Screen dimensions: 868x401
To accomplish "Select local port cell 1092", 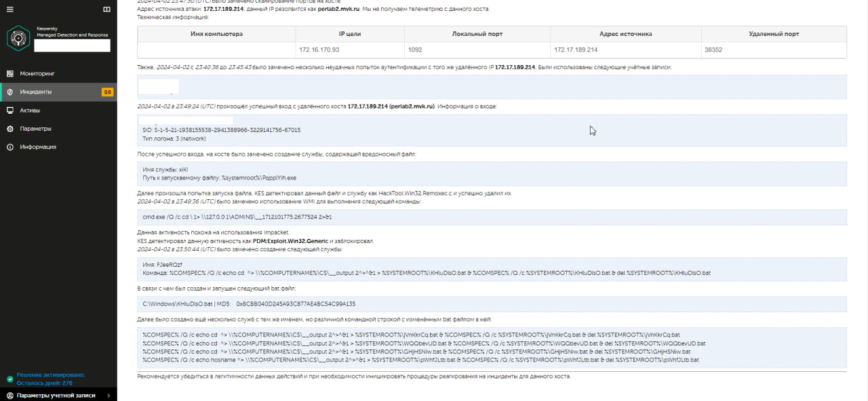I will point(477,49).
